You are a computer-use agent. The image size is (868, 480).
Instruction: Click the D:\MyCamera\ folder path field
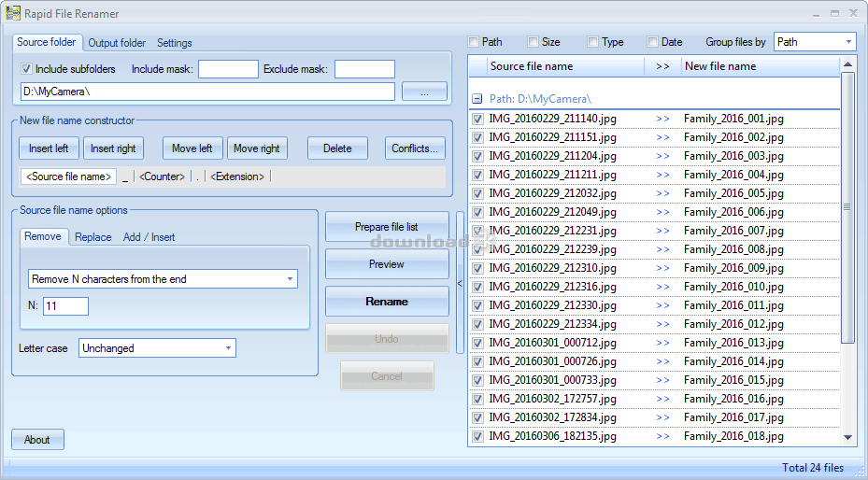207,92
